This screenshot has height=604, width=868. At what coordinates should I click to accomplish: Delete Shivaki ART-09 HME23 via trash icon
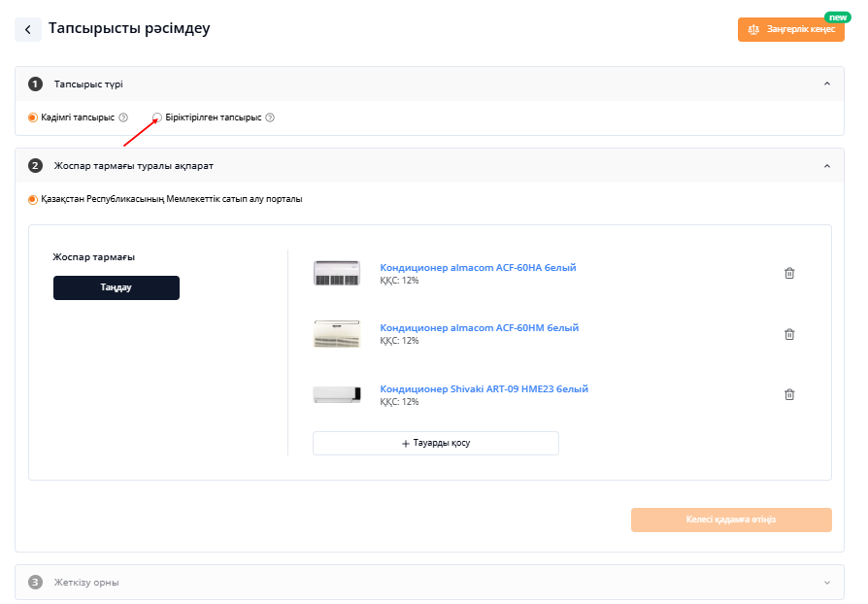coord(789,394)
